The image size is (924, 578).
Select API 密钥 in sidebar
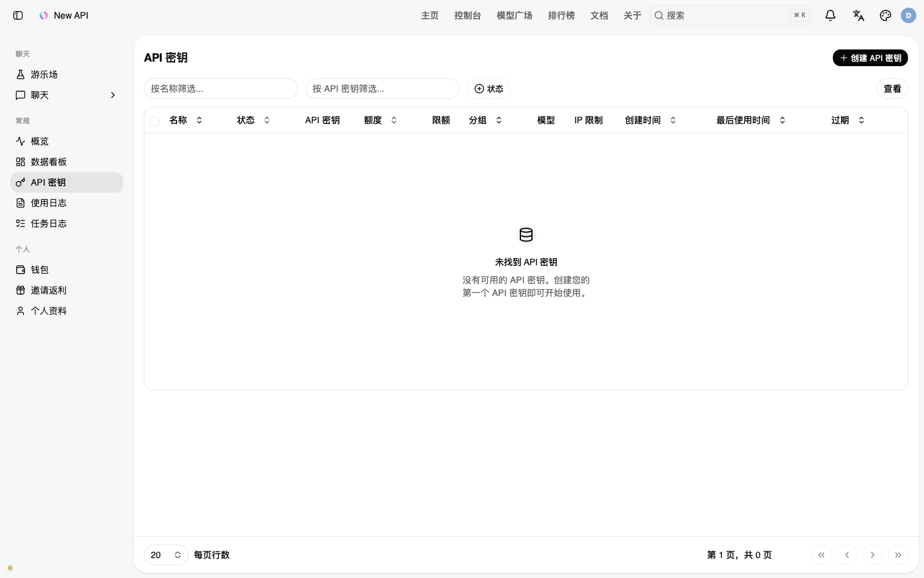(x=67, y=182)
